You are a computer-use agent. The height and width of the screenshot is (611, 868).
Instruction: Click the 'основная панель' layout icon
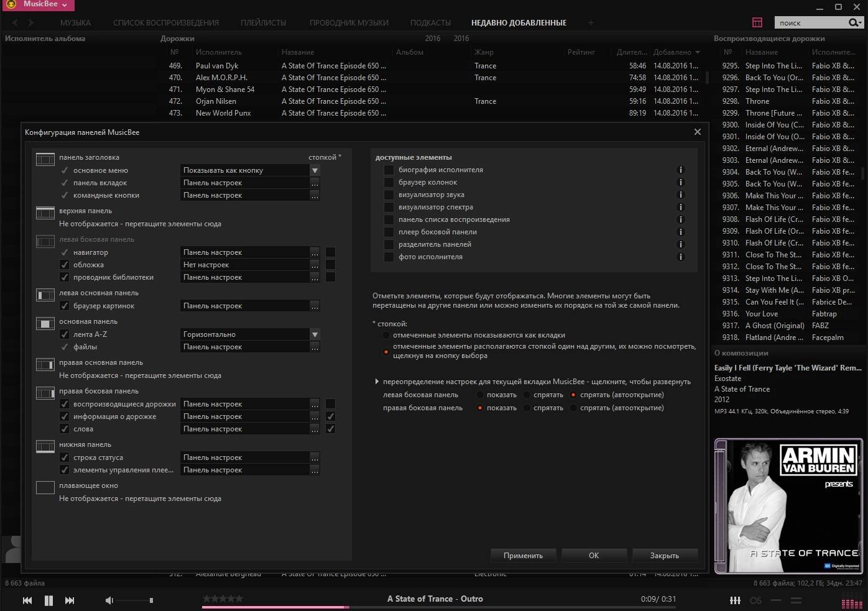click(x=45, y=324)
